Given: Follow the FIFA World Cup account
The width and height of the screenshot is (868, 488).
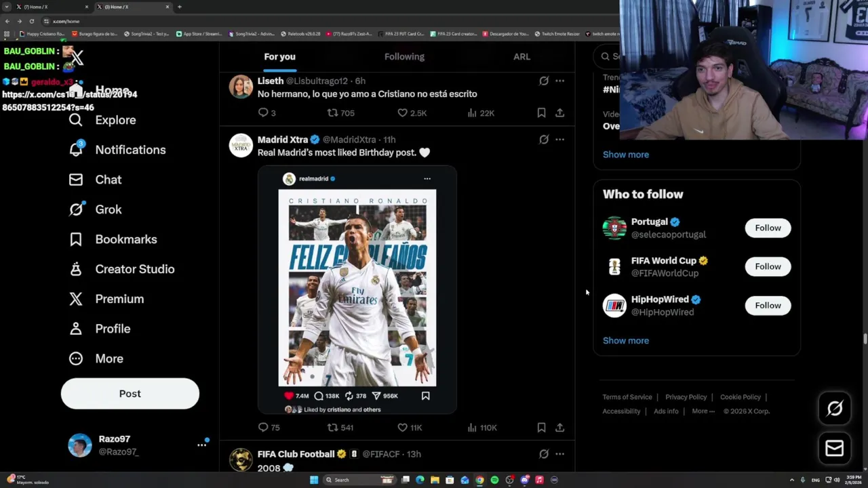Looking at the screenshot, I should tap(768, 266).
